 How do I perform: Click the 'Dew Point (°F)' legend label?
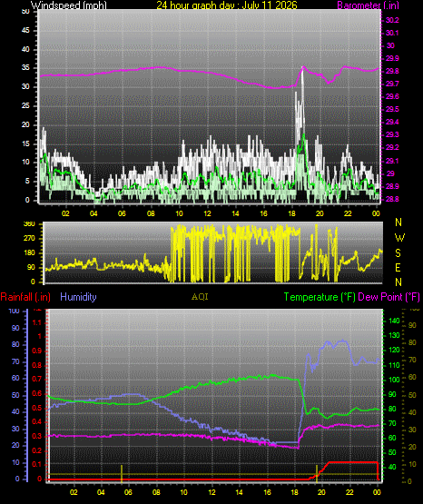pos(389,297)
